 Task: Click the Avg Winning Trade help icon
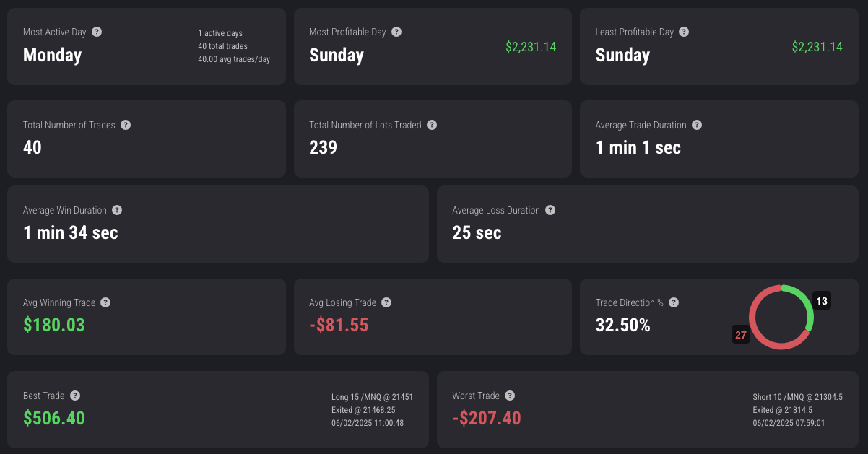point(105,302)
